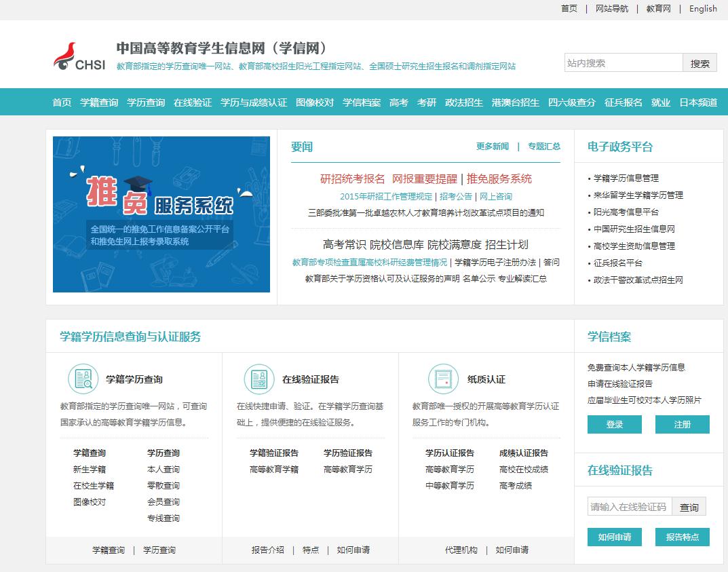Click the 如何申请 teal button
728x572 pixels.
click(614, 537)
